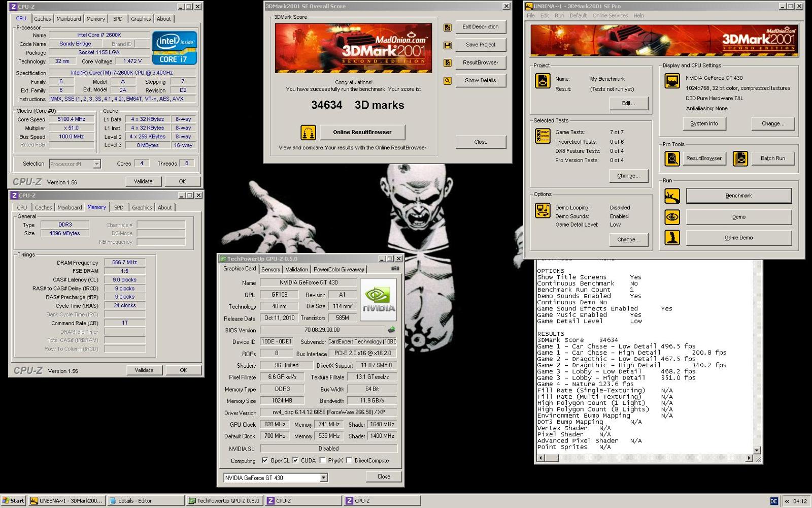The width and height of the screenshot is (812, 508).
Task: Click the Batch Run icon
Action: coord(740,158)
